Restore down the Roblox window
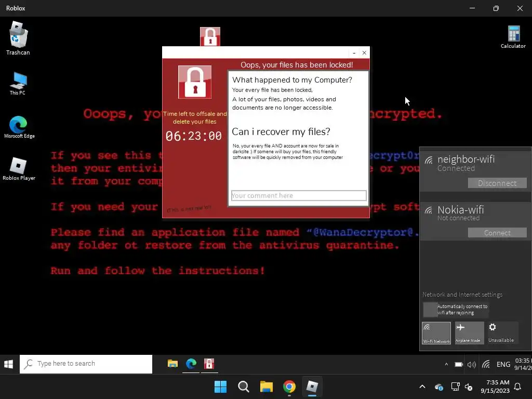532x399 pixels. pyautogui.click(x=496, y=8)
